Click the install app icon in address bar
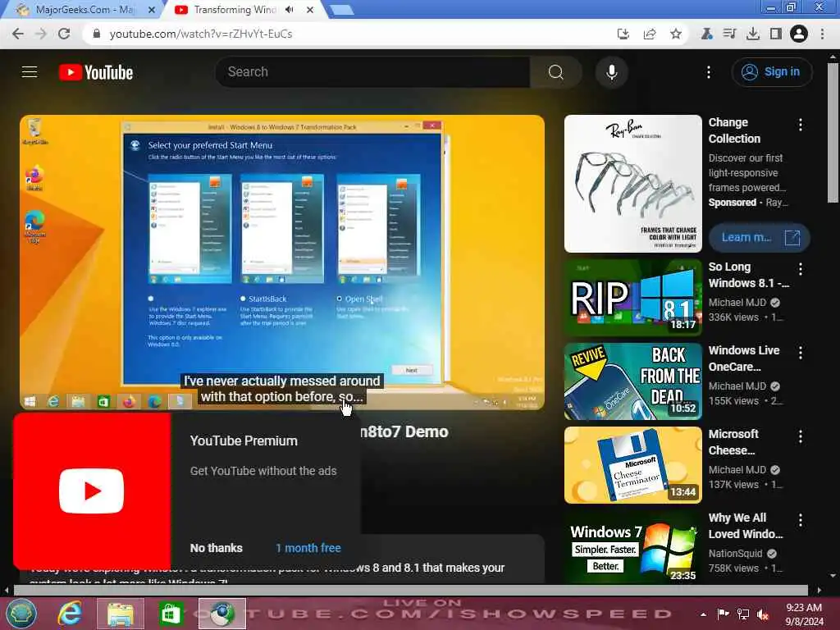Viewport: 840px width, 630px height. coord(623,34)
